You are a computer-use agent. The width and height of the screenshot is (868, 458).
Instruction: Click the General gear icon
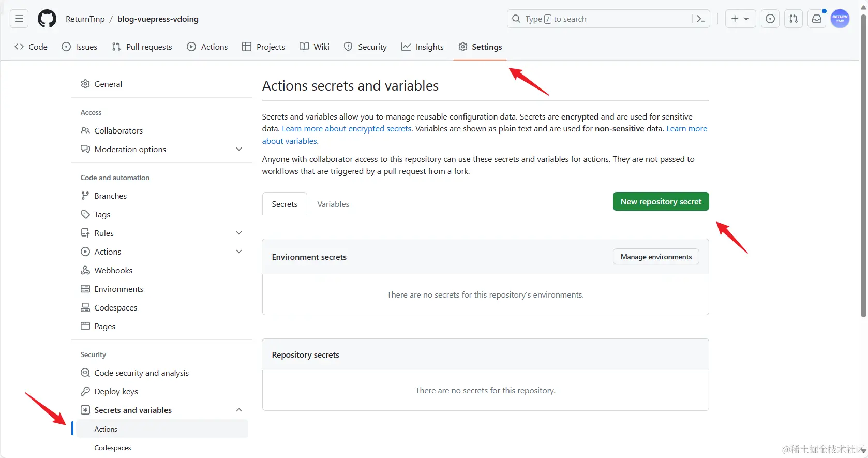pos(85,84)
